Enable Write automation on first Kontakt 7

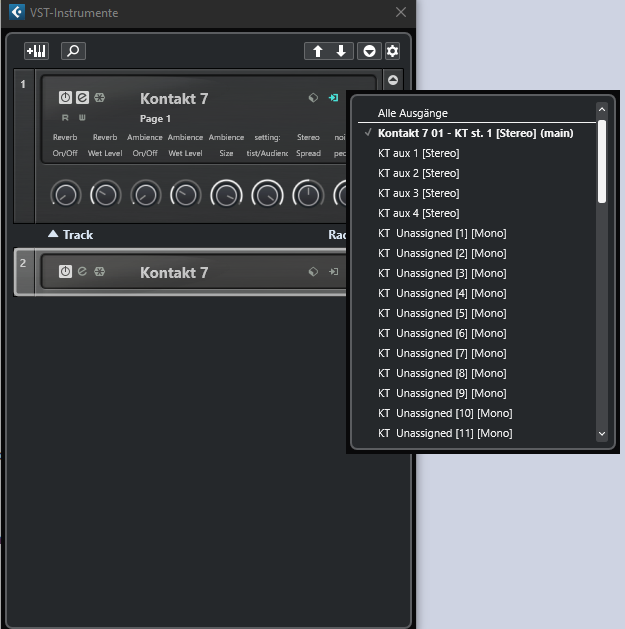[x=82, y=118]
